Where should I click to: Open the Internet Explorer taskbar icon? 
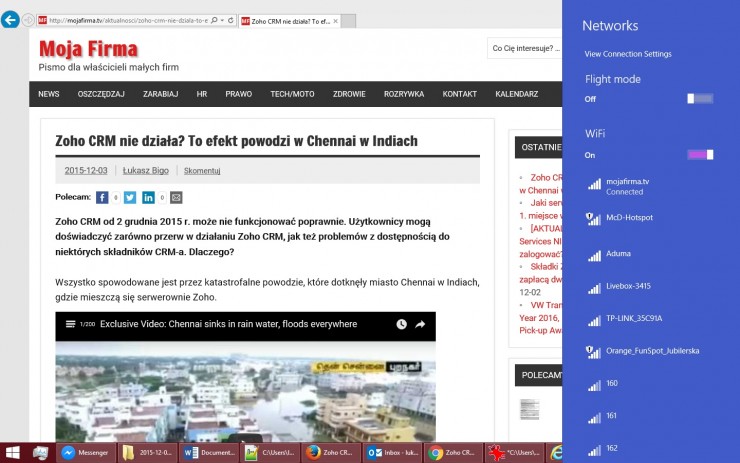point(555,453)
